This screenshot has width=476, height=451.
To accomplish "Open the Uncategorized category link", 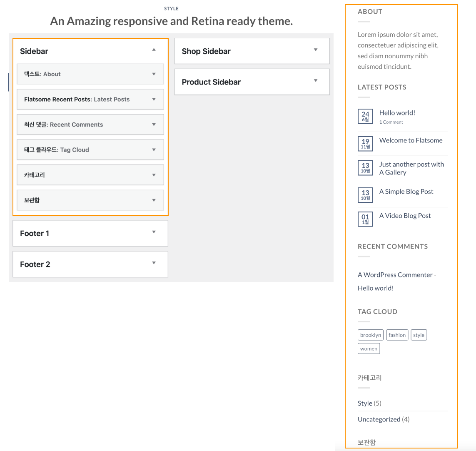I will [379, 419].
